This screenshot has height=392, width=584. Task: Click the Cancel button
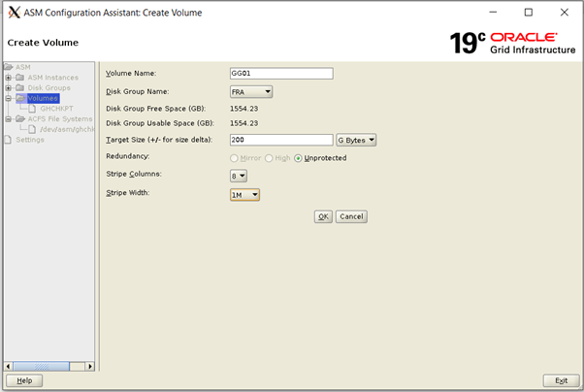[351, 216]
